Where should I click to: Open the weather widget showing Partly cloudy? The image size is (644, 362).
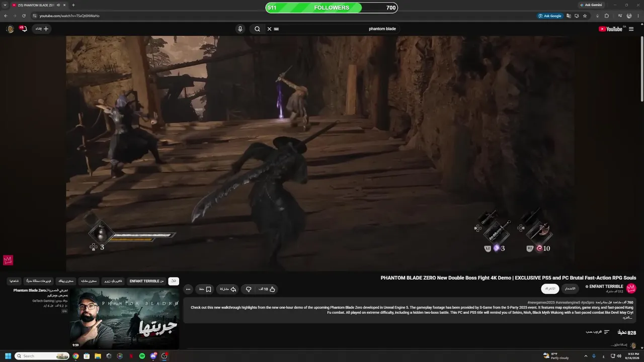pos(556,356)
